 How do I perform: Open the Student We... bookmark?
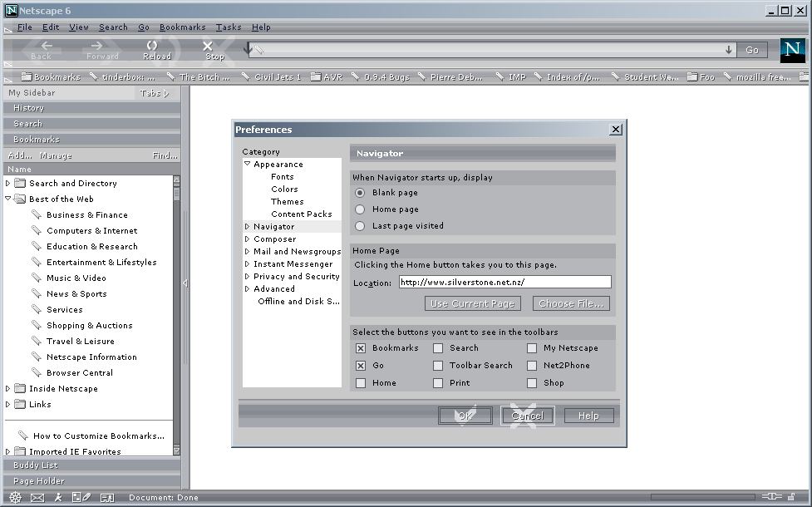pos(645,77)
